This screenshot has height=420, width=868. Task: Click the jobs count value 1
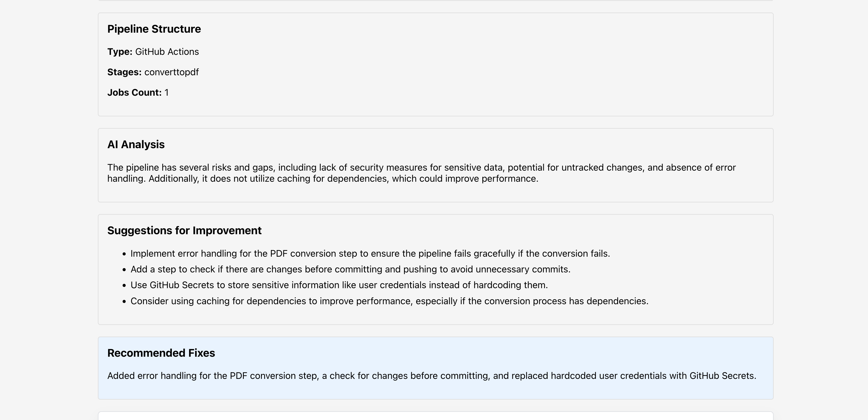click(166, 92)
